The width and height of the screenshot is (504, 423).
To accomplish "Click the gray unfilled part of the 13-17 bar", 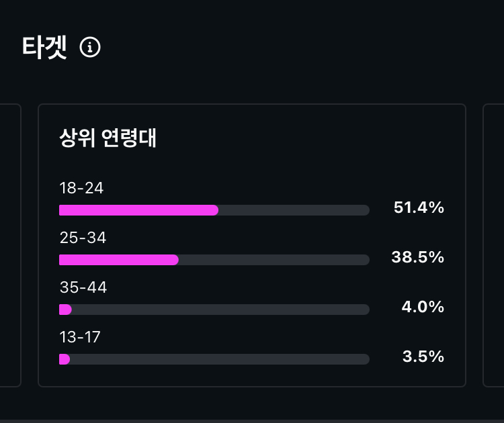I will pyautogui.click(x=219, y=359).
